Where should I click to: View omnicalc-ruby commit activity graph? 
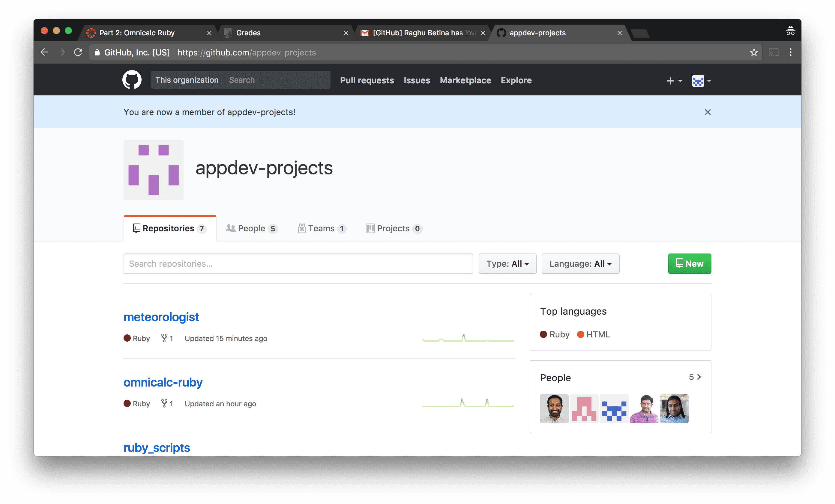(x=468, y=402)
